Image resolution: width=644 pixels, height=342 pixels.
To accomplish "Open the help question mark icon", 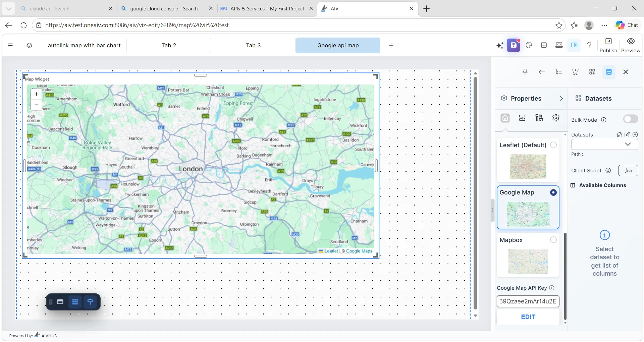I will [589, 45].
